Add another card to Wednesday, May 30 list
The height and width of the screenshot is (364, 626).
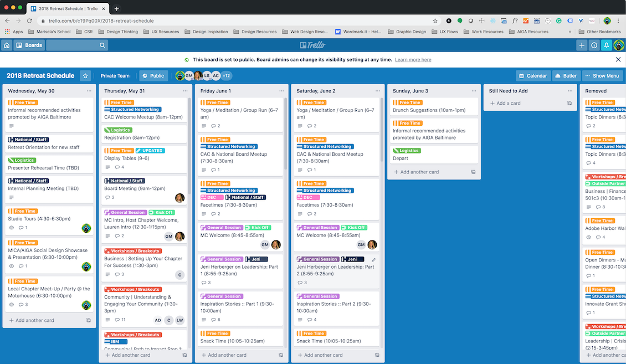[31, 320]
